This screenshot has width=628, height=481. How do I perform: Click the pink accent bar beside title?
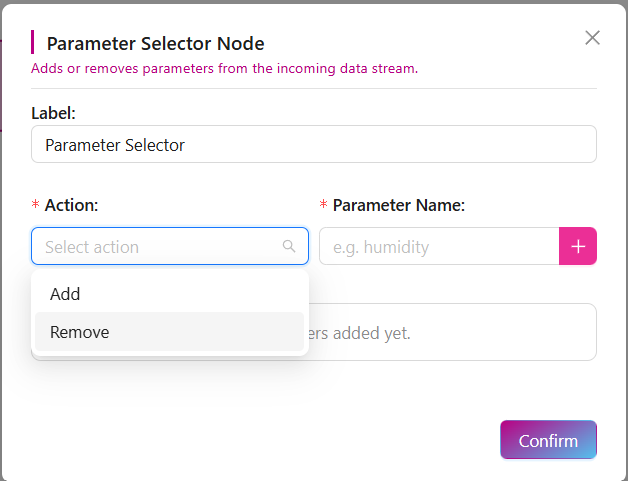click(x=33, y=42)
